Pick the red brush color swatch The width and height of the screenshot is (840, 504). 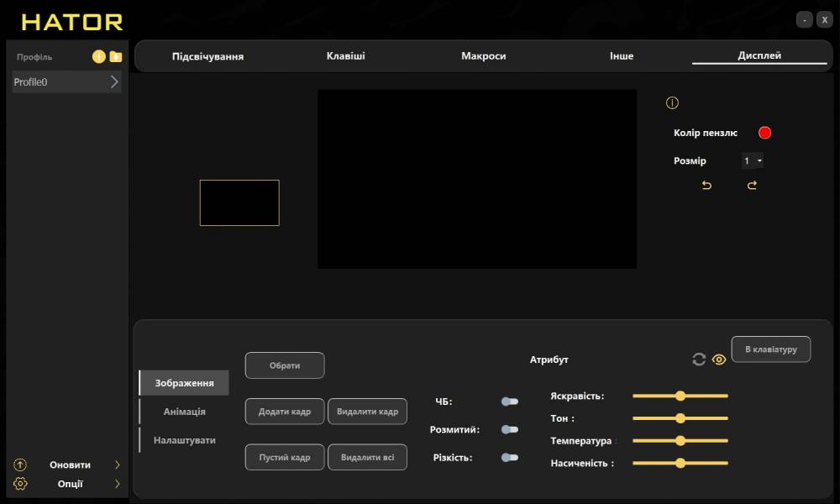(x=764, y=133)
